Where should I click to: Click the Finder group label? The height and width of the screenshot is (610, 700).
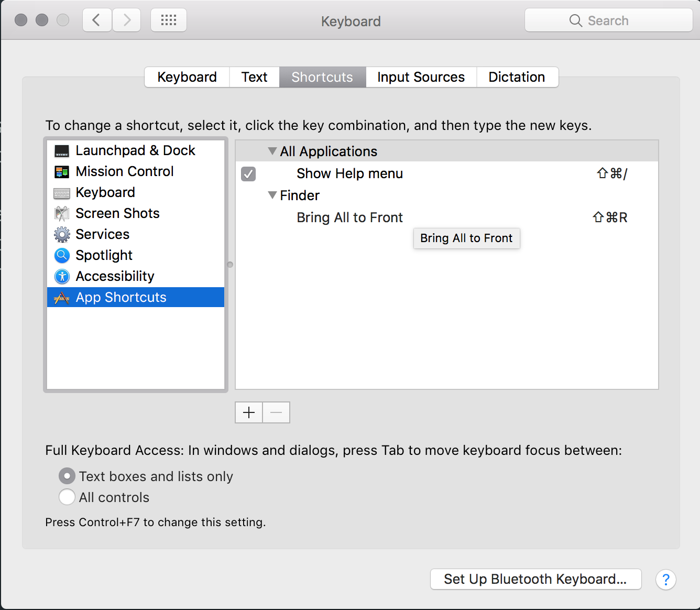(x=300, y=195)
